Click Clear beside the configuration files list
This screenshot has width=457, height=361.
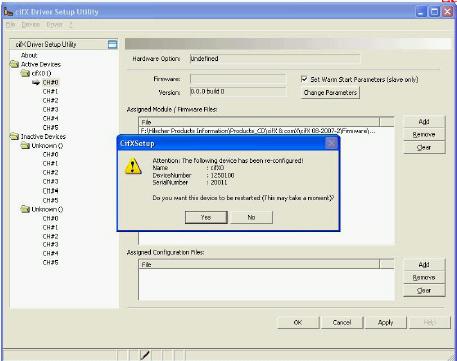point(424,290)
